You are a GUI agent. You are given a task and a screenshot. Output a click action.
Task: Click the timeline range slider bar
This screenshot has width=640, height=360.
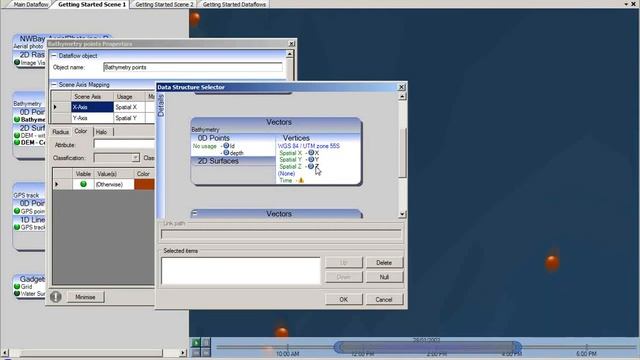pyautogui.click(x=427, y=347)
